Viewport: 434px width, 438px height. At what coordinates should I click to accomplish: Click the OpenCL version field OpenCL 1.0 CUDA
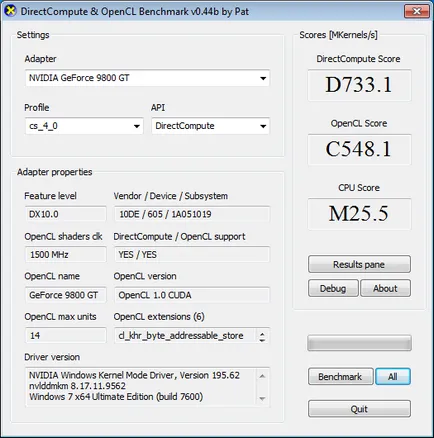click(192, 295)
